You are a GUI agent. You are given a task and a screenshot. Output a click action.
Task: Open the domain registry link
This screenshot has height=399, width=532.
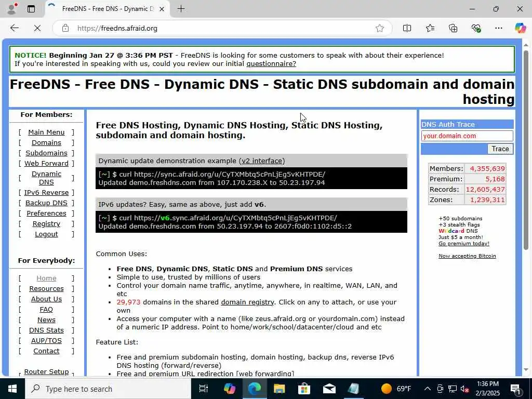click(247, 302)
